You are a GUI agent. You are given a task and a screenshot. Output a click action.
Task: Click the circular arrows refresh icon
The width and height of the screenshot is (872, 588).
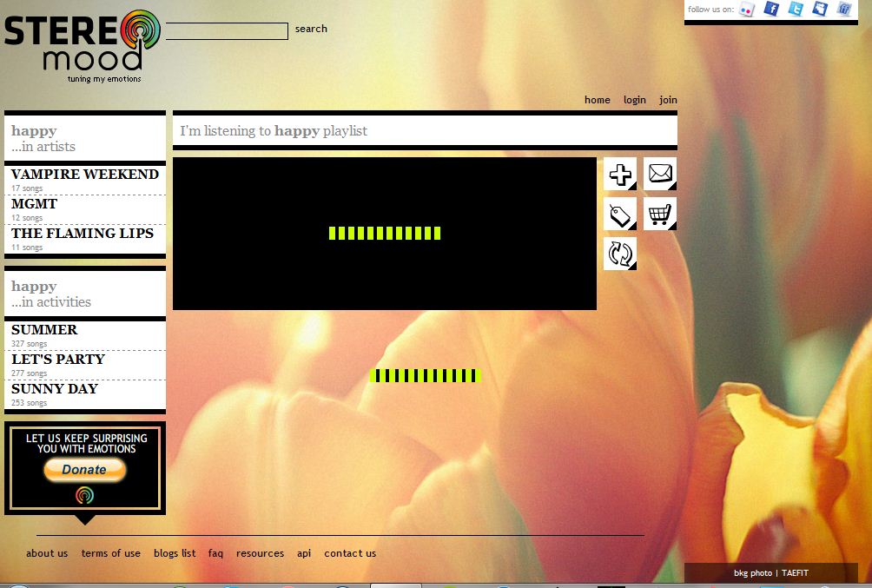tap(619, 254)
